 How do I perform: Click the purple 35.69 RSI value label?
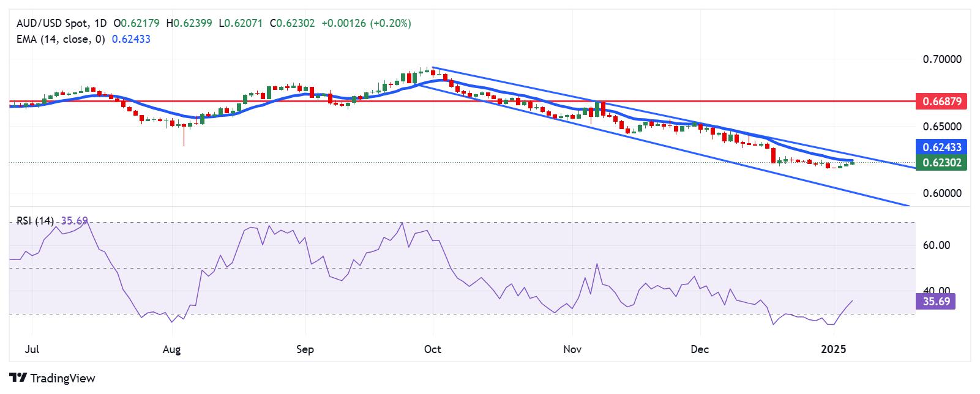935,301
